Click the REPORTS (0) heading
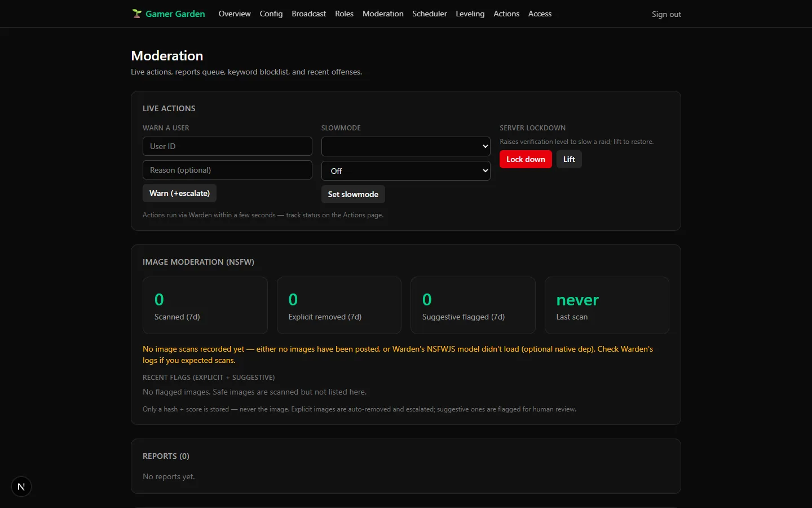 pos(166,456)
